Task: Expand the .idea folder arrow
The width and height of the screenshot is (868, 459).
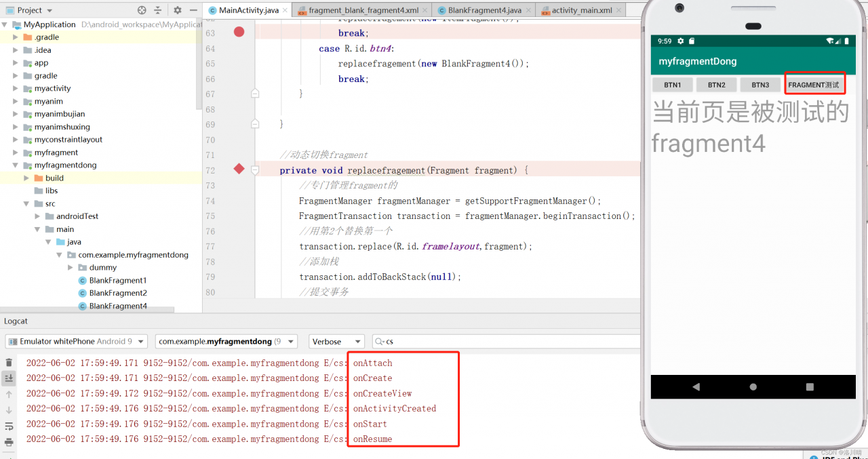Action: click(16, 50)
